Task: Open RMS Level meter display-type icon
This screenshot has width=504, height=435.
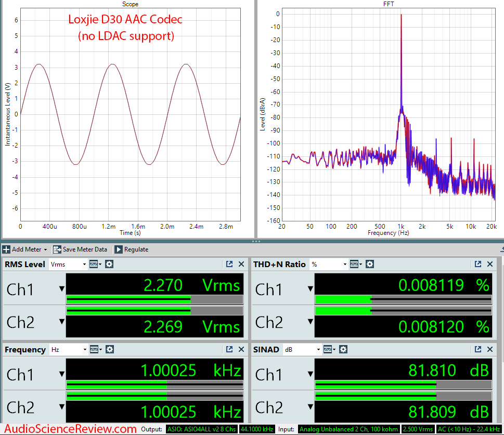Action: coord(95,265)
